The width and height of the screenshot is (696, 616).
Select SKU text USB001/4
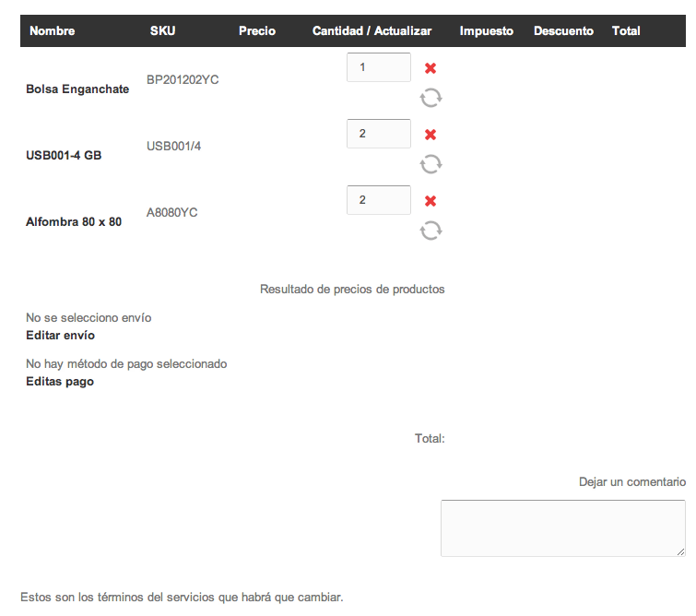click(x=173, y=146)
